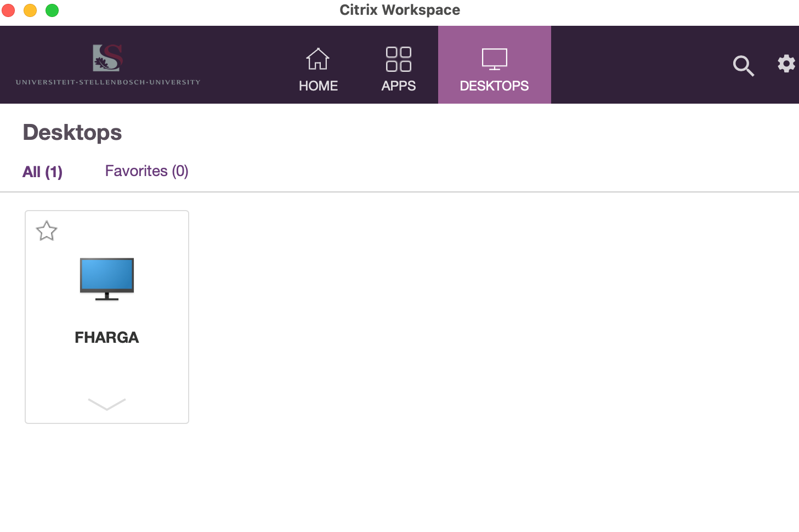This screenshot has height=532, width=799.
Task: Switch to the All (1) tab
Action: (x=42, y=172)
